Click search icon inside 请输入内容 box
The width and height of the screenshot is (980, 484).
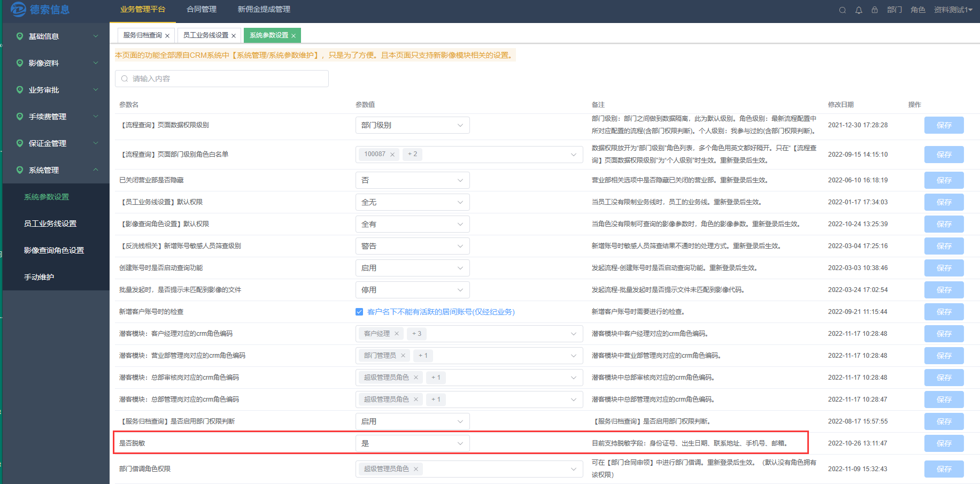[x=125, y=79]
